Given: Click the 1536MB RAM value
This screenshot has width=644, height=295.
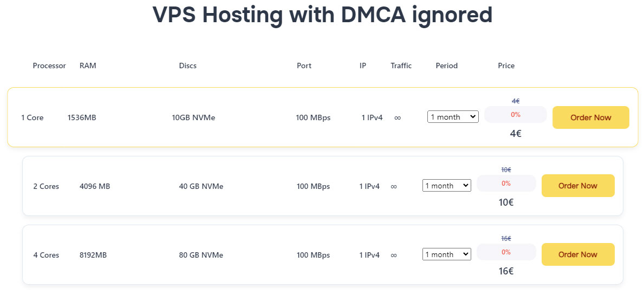Looking at the screenshot, I should pyautogui.click(x=82, y=118).
